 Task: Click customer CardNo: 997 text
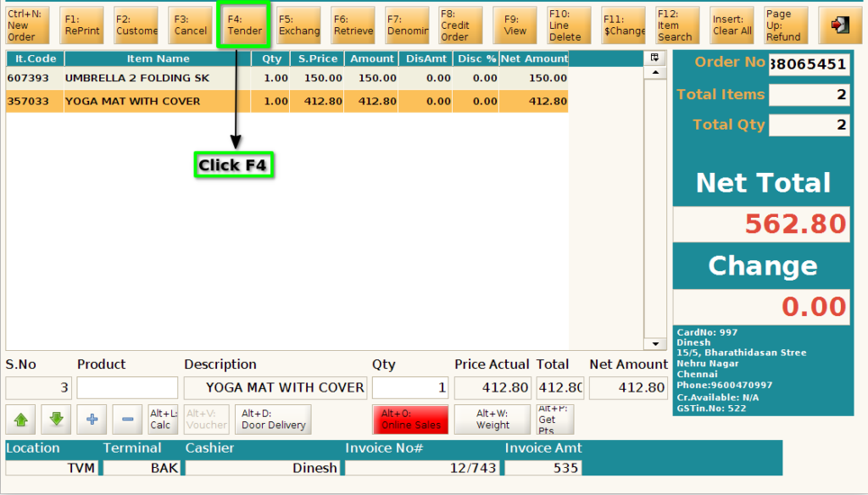pos(708,332)
